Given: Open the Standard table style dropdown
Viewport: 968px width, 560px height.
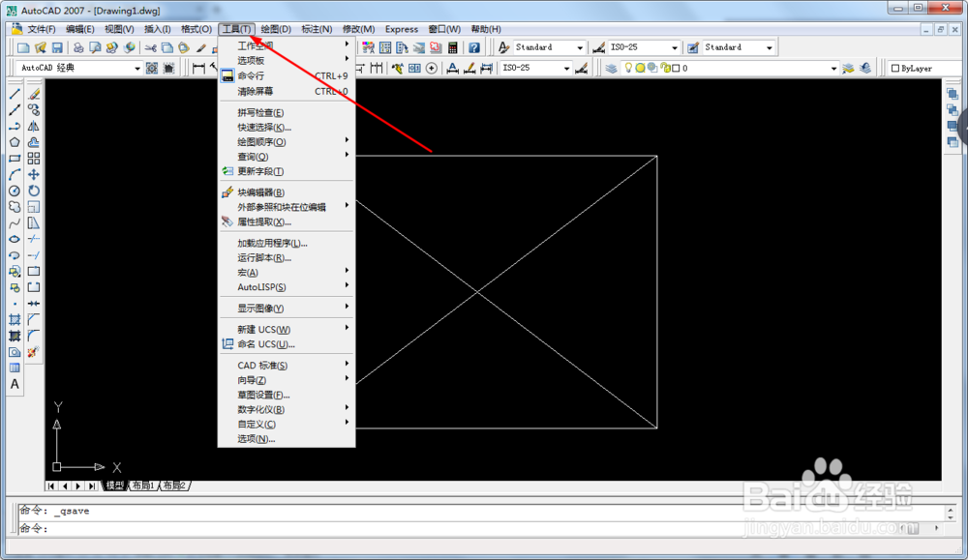Looking at the screenshot, I should tap(770, 47).
